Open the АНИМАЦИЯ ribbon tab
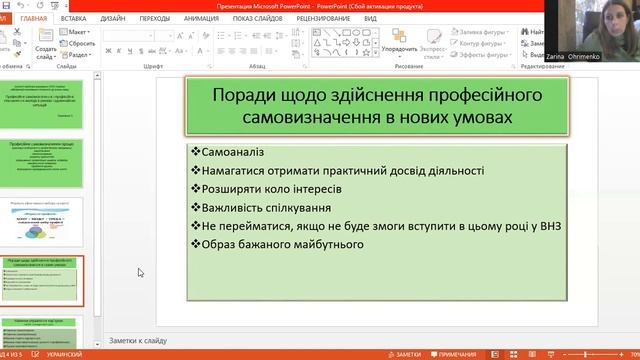 point(201,18)
